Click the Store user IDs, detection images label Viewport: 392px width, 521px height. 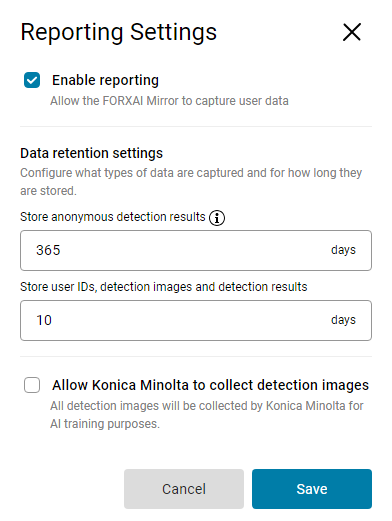tap(164, 287)
